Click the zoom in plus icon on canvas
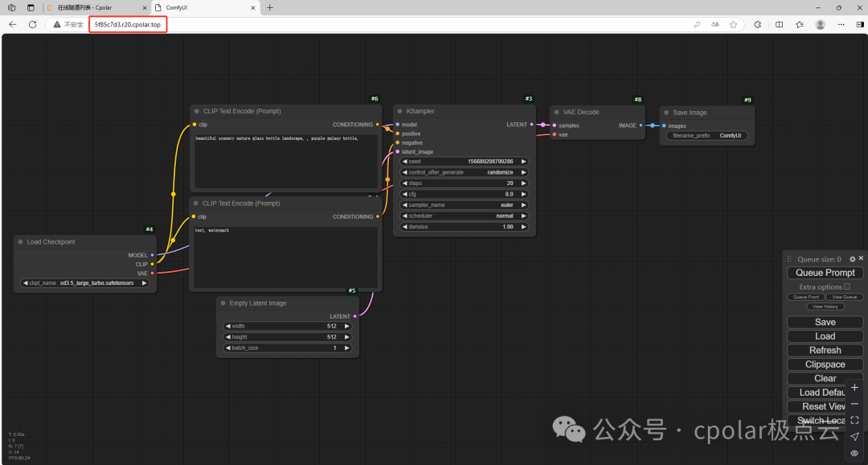 click(854, 388)
